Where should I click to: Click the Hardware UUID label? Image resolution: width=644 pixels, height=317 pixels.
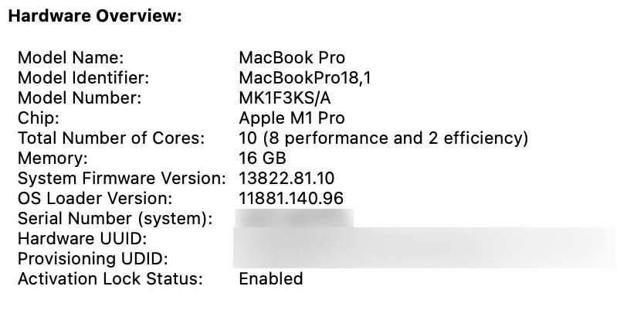(82, 239)
